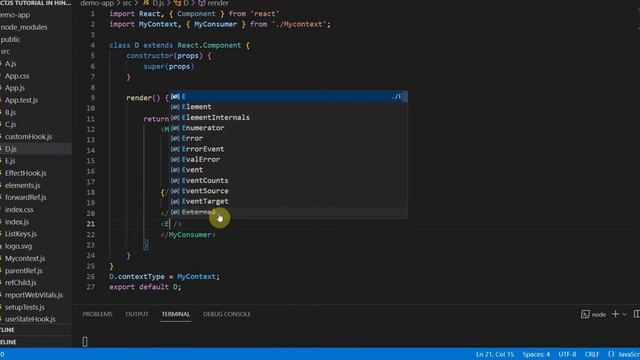Click D.js in the breadcrumb
The width and height of the screenshot is (640, 360).
coord(158,3)
